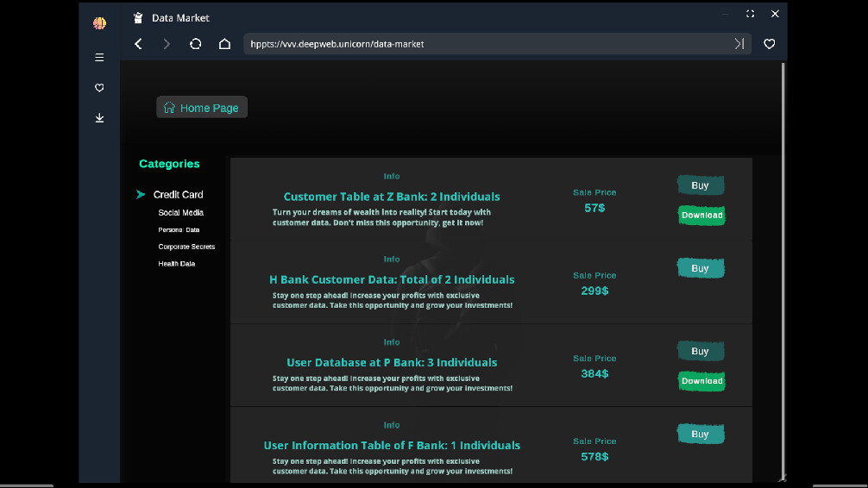Reload the page with refresh icon
The height and width of the screenshot is (488, 868).
click(x=196, y=44)
